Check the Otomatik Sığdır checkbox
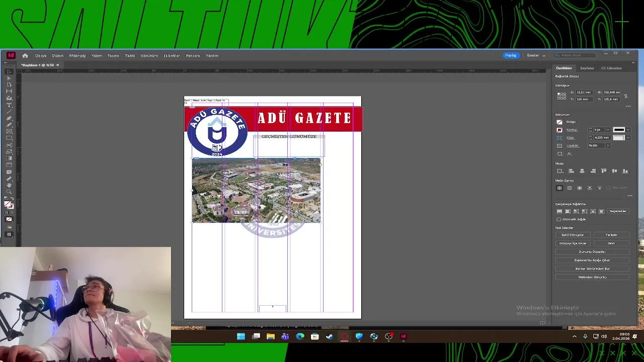This screenshot has width=644, height=362. 559,219
